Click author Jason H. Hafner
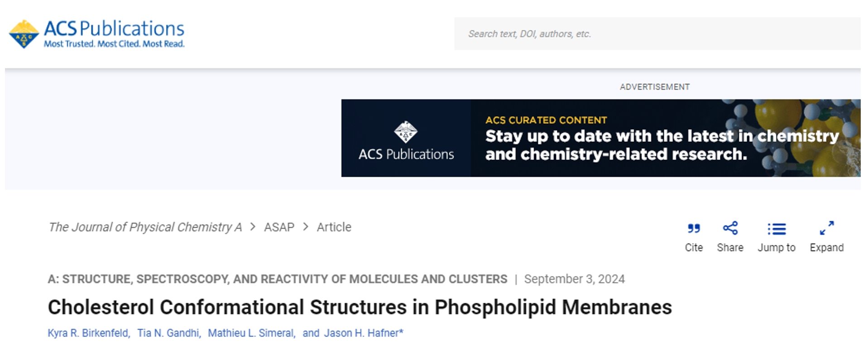Viewport: 868px width, 363px height. (x=363, y=333)
